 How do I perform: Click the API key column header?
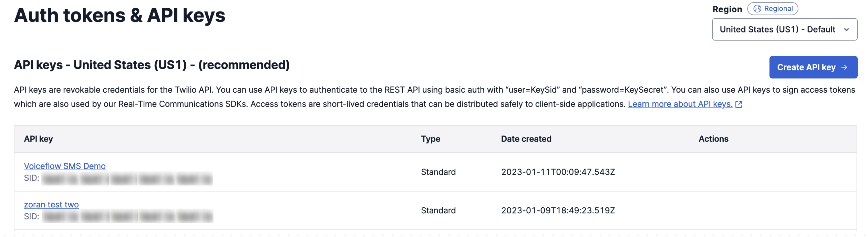point(38,139)
